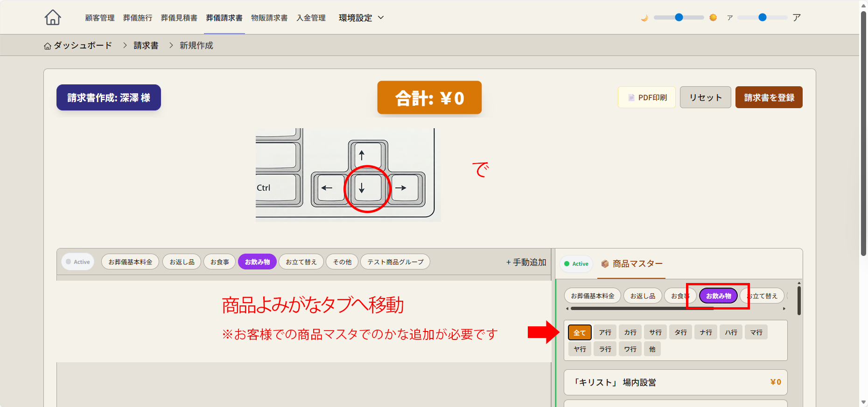Open the 環境設定 dropdown menu
The image size is (868, 407).
point(361,18)
